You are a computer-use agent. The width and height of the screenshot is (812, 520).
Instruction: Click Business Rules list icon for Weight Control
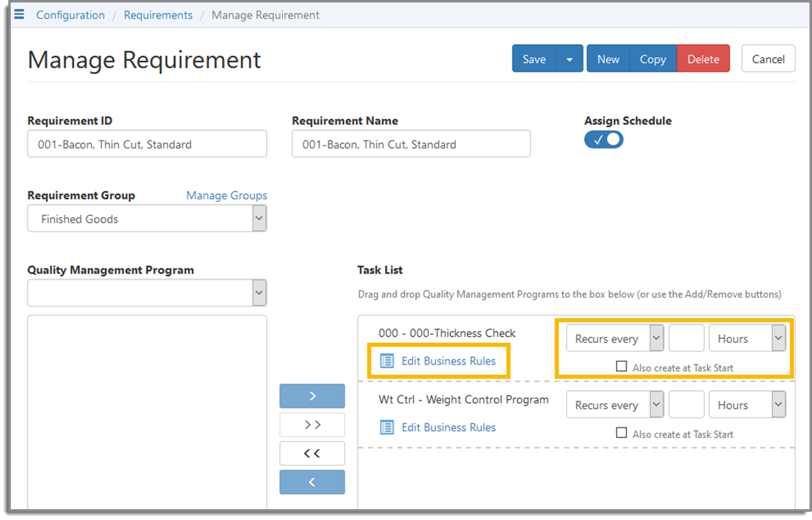tap(387, 428)
